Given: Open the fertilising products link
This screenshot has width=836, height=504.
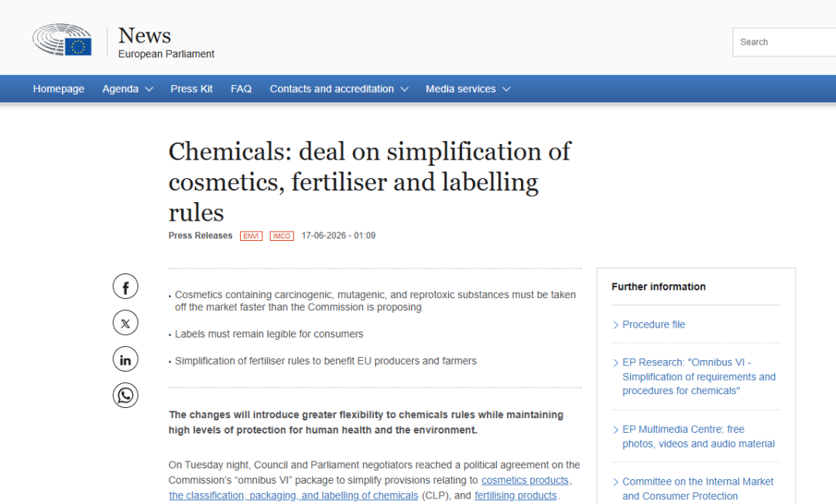Looking at the screenshot, I should (516, 495).
